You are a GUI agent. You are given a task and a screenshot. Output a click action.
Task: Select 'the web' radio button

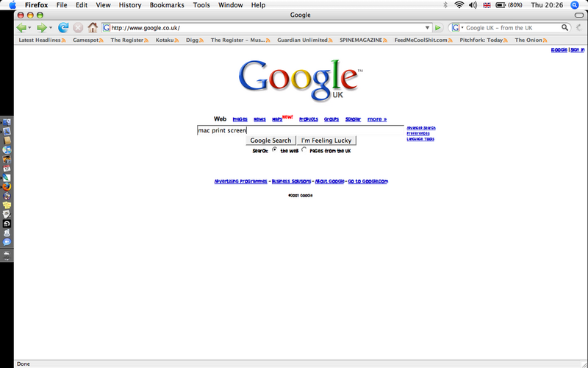[275, 149]
